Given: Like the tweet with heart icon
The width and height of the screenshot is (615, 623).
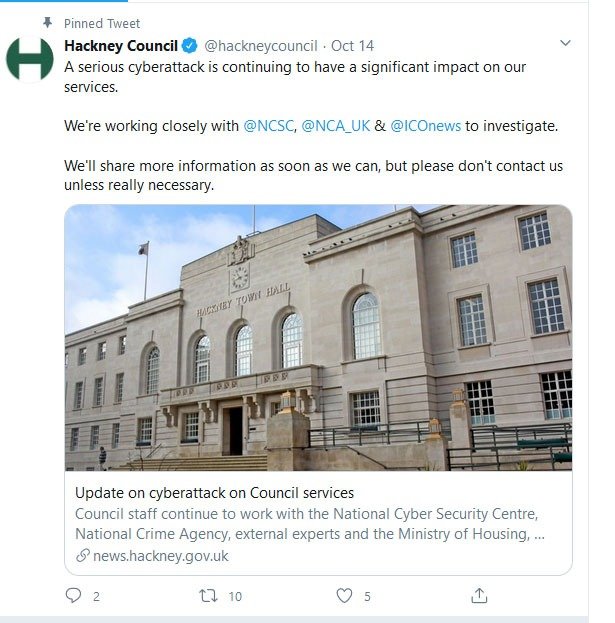Looking at the screenshot, I should [344, 596].
